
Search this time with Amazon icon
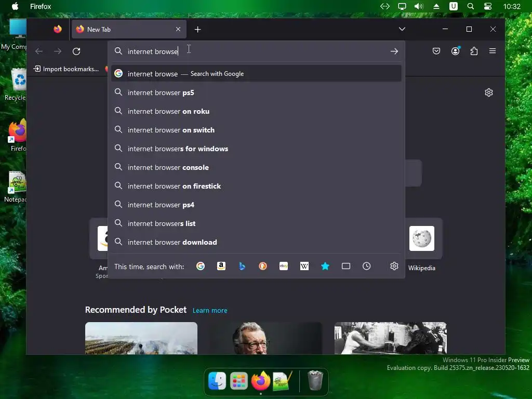point(221,266)
